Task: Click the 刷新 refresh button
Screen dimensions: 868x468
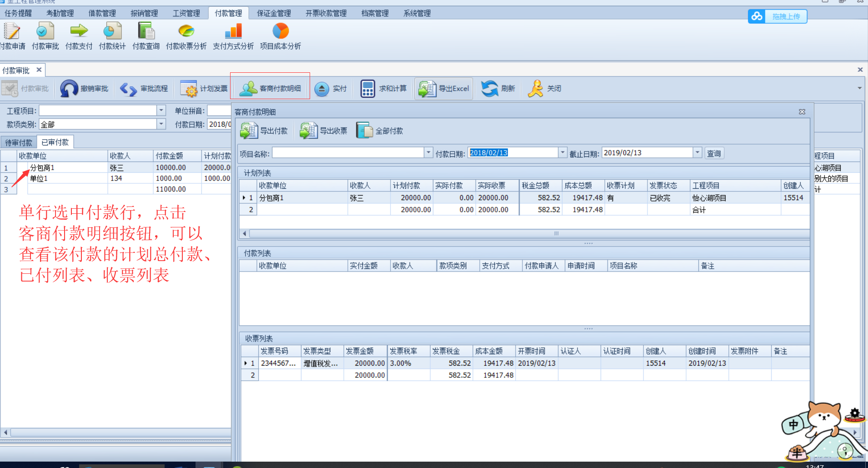Action: [498, 89]
